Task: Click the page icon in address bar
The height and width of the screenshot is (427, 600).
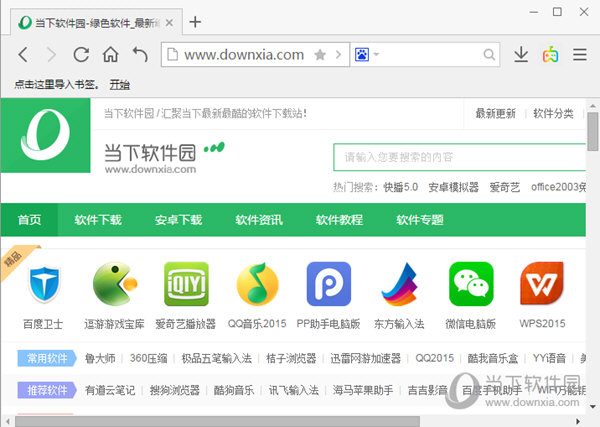Action: pyautogui.click(x=173, y=55)
